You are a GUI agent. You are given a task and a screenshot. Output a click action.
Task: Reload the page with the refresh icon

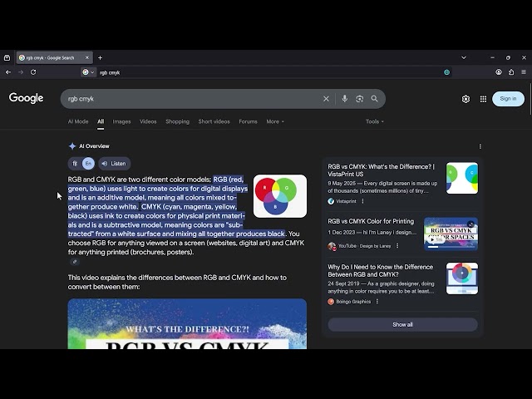(33, 72)
